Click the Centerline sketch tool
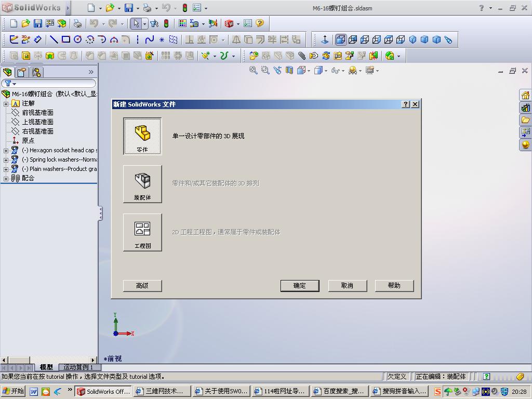The image size is (532, 399). pyautogui.click(x=137, y=39)
